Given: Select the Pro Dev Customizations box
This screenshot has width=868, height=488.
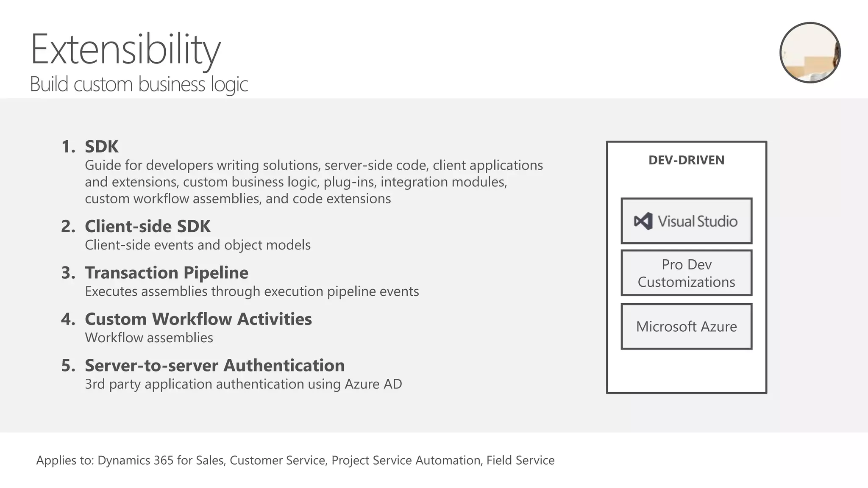Looking at the screenshot, I should [687, 273].
